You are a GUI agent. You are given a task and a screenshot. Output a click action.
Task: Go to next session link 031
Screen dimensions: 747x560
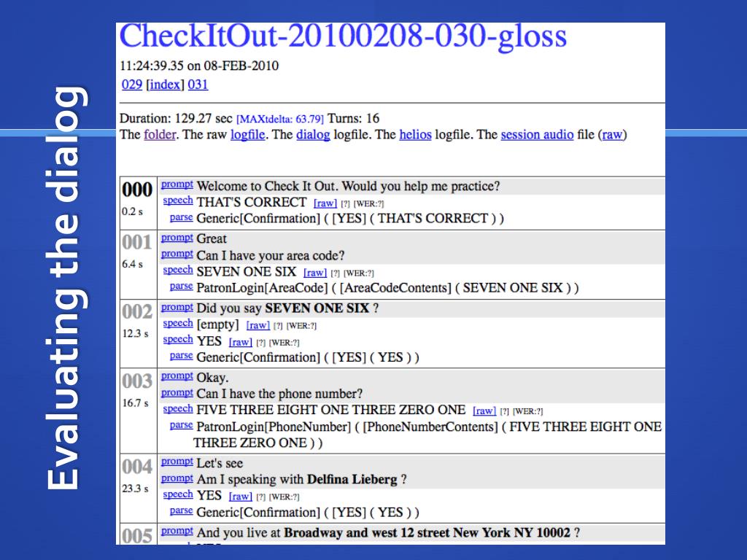click(198, 85)
